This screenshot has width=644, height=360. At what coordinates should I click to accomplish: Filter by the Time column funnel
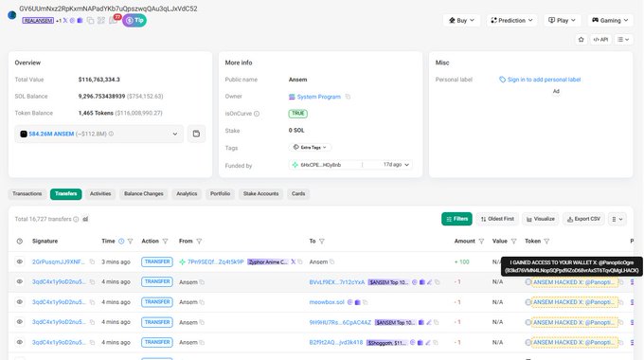coord(130,242)
